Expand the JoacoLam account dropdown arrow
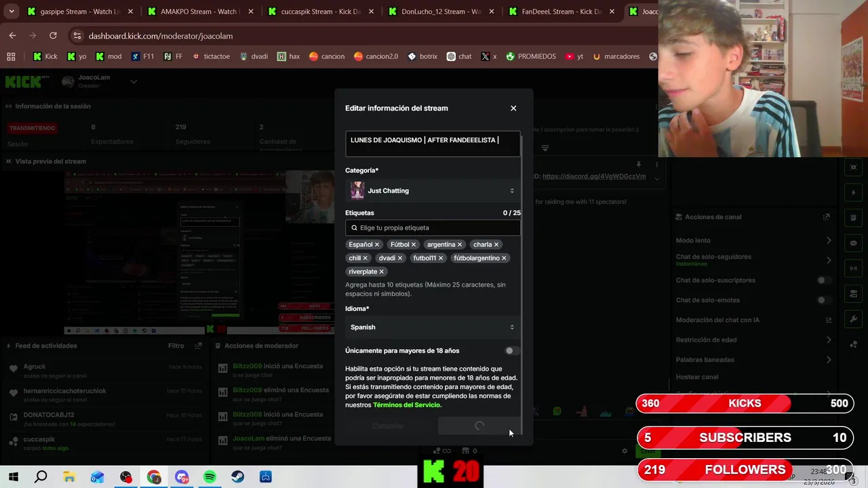The width and height of the screenshot is (868, 488). coord(134,82)
